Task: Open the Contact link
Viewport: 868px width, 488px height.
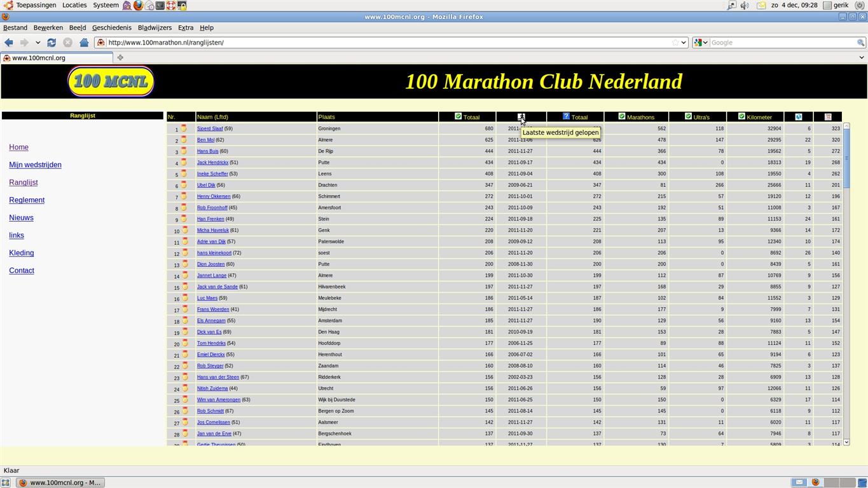Action: (22, 271)
